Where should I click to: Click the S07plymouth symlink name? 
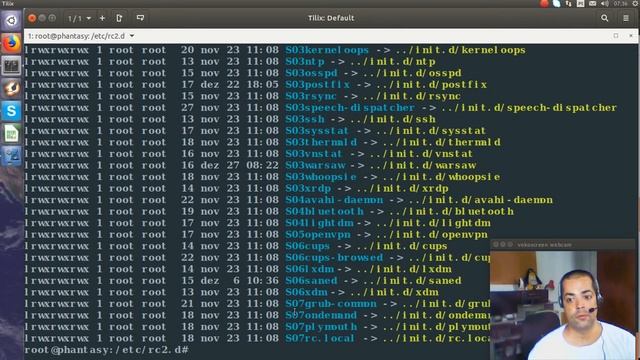pyautogui.click(x=321, y=327)
